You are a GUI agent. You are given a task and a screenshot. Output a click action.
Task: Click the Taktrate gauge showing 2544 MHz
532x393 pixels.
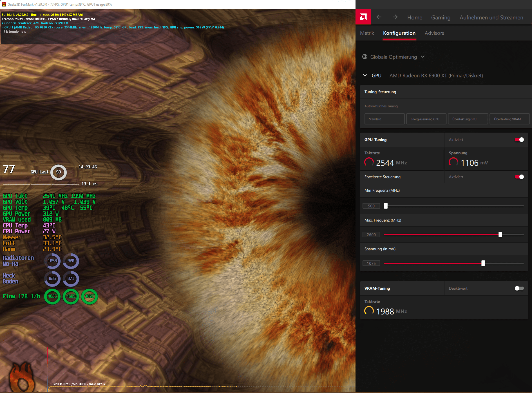click(369, 162)
